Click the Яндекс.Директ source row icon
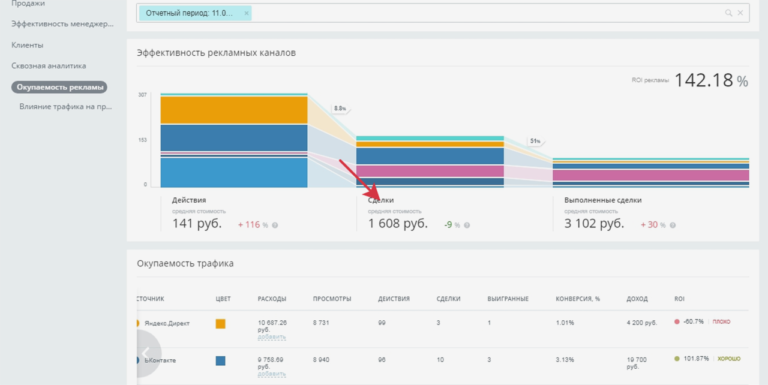Image resolution: width=768 pixels, height=385 pixels. point(138,323)
